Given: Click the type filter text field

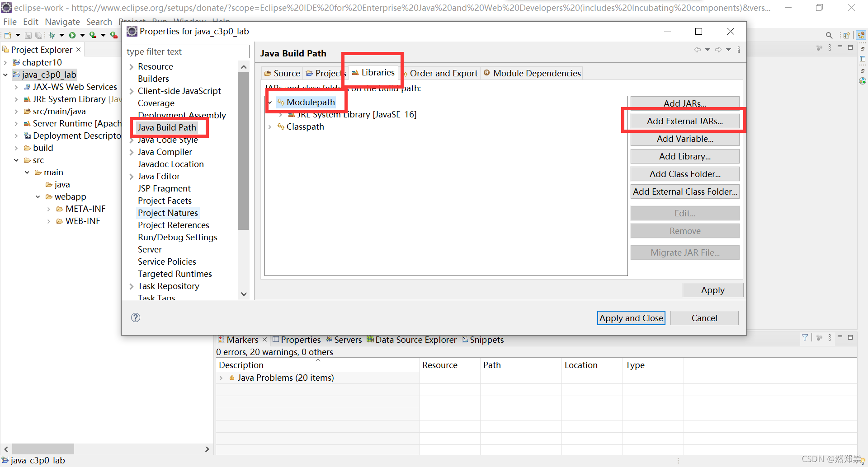Looking at the screenshot, I should [x=187, y=51].
